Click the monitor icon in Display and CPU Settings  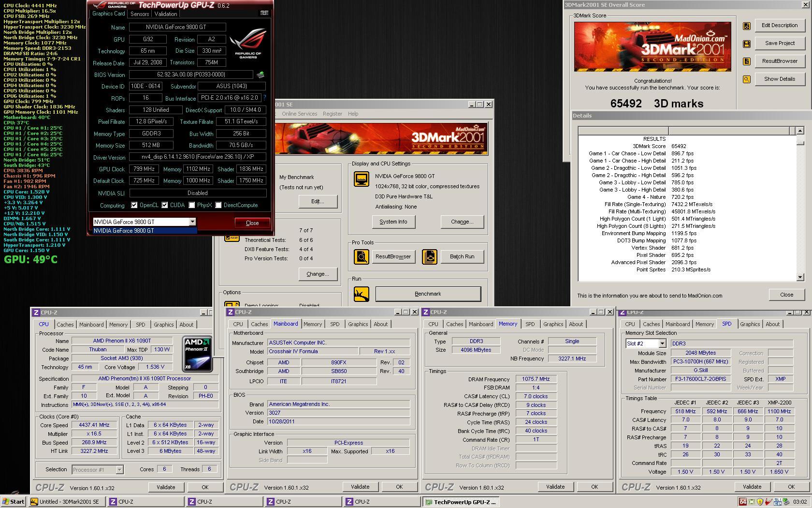click(362, 179)
